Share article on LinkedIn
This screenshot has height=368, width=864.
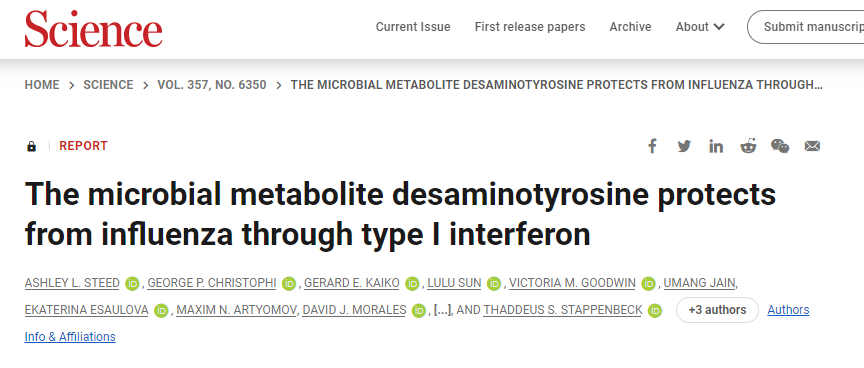(x=716, y=146)
